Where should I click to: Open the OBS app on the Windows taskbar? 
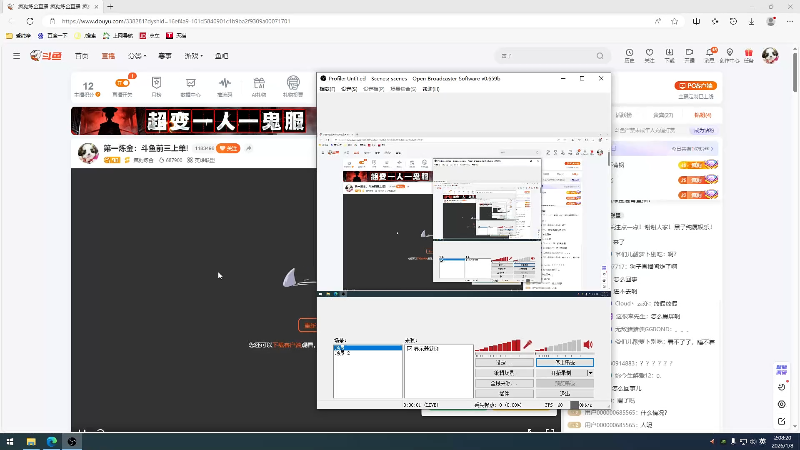[72, 441]
